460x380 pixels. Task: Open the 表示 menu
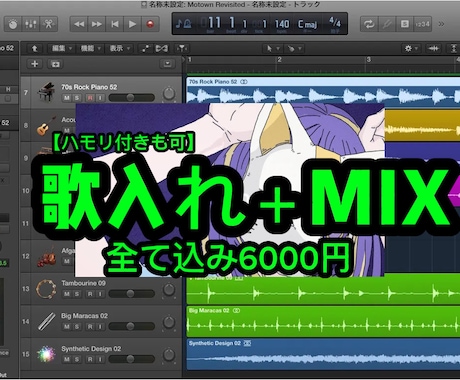(119, 49)
